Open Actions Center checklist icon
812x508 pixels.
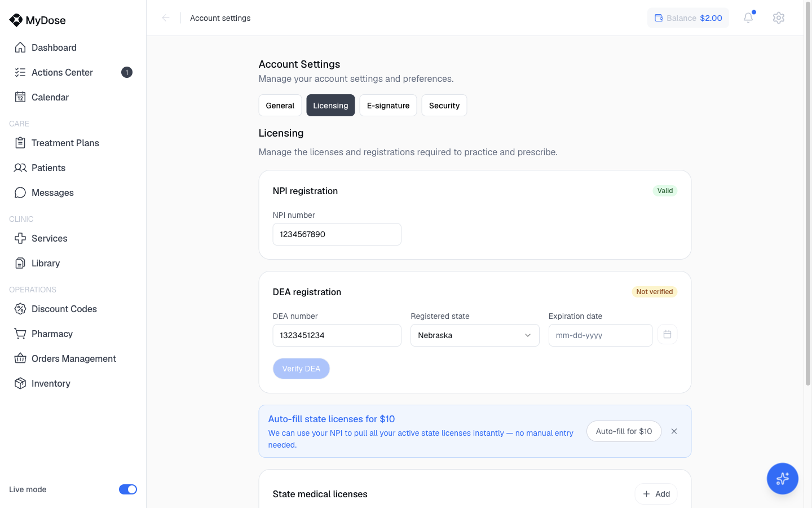(x=20, y=72)
